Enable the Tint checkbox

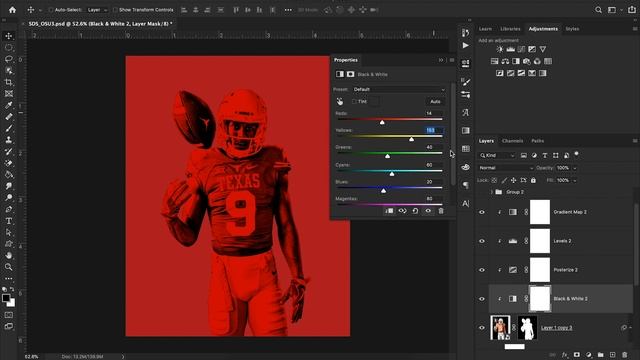pos(354,101)
